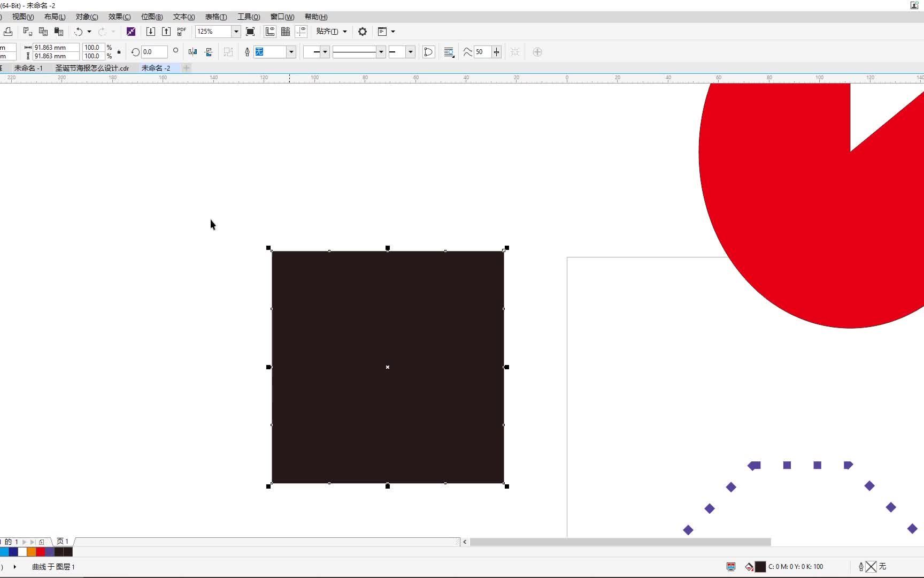Click the outline pen icon
The width and height of the screenshot is (924, 578).
[247, 52]
